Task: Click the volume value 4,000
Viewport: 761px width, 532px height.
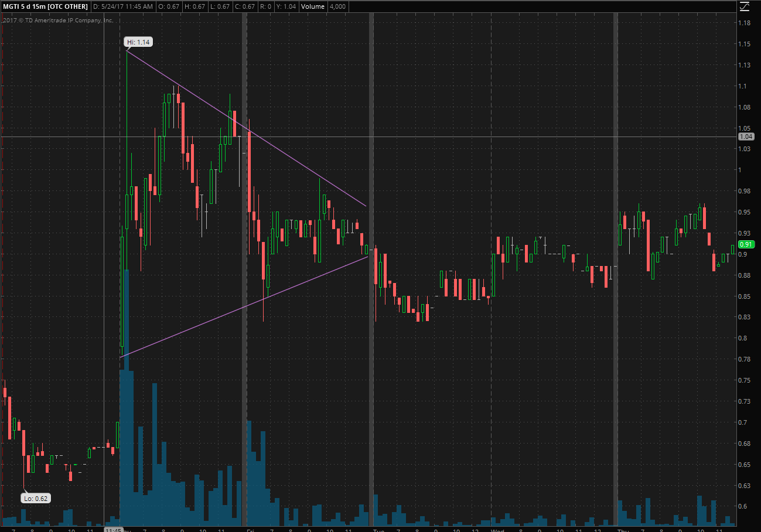Action: pos(337,6)
